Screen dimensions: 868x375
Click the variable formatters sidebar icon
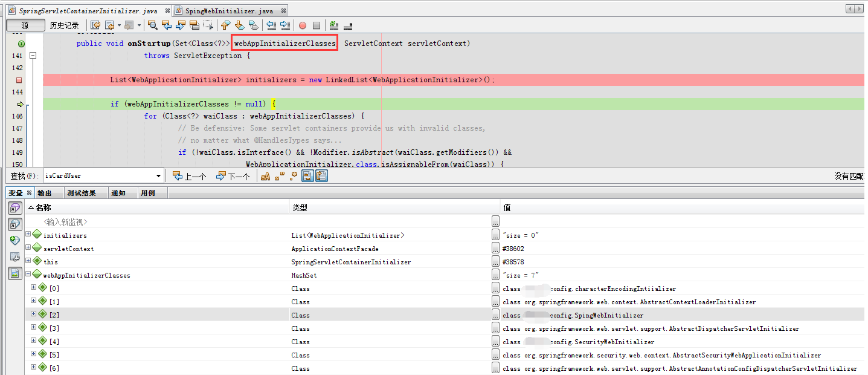14,256
